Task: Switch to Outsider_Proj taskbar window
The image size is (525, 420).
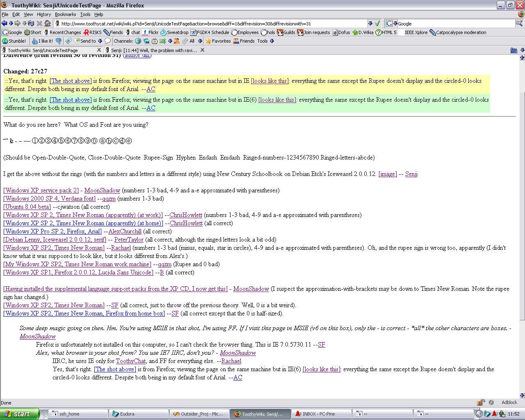Action: (199, 414)
